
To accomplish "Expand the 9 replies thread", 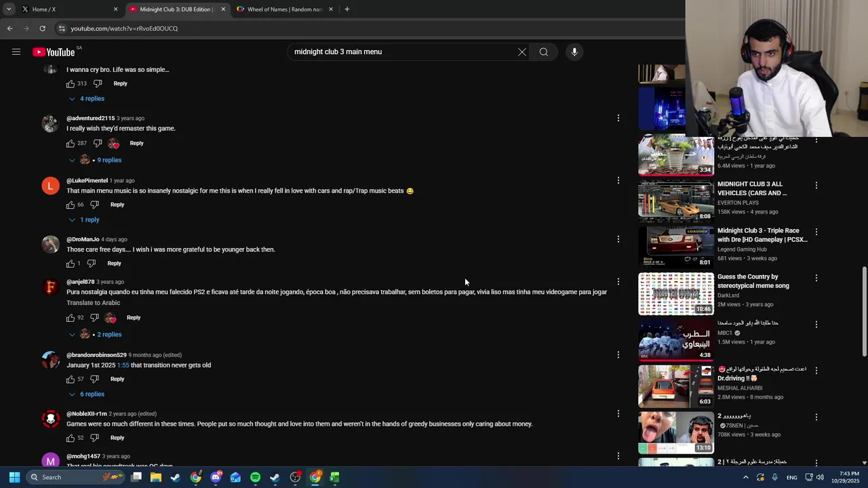I will click(x=94, y=160).
